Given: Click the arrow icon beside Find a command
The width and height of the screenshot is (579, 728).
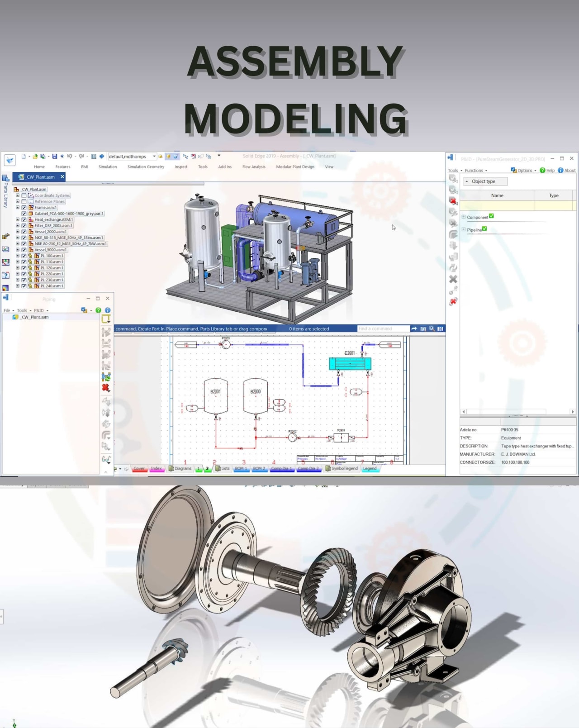Looking at the screenshot, I should point(414,329).
